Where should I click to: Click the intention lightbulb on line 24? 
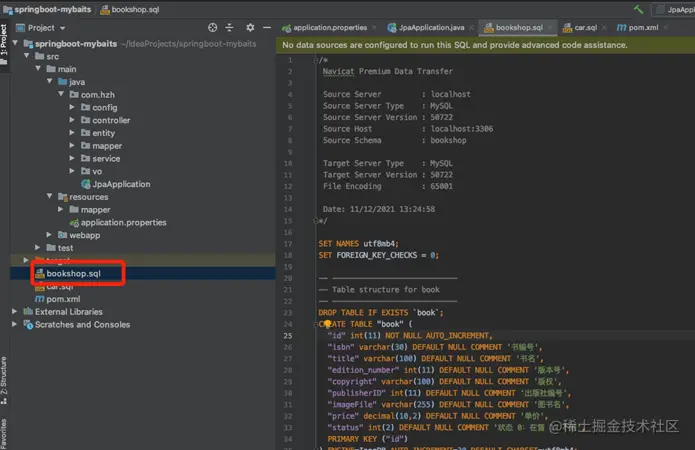click(x=327, y=324)
